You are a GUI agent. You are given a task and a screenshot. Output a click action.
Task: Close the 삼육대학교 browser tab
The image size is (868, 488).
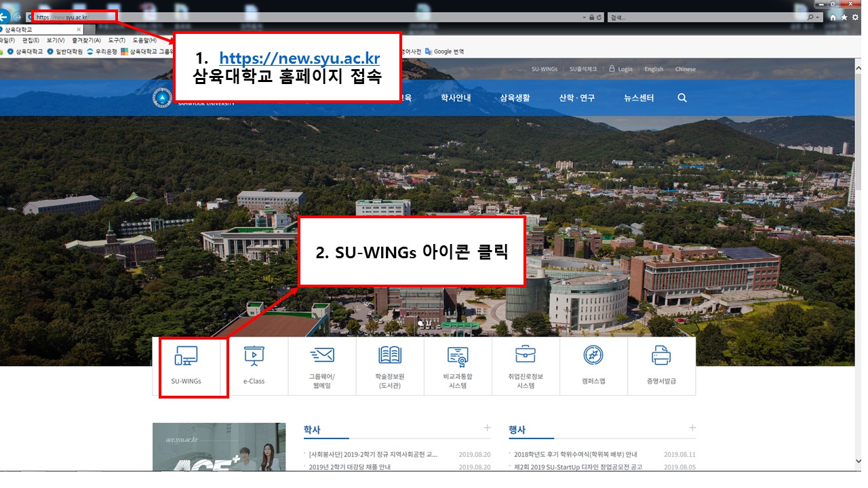tap(79, 30)
